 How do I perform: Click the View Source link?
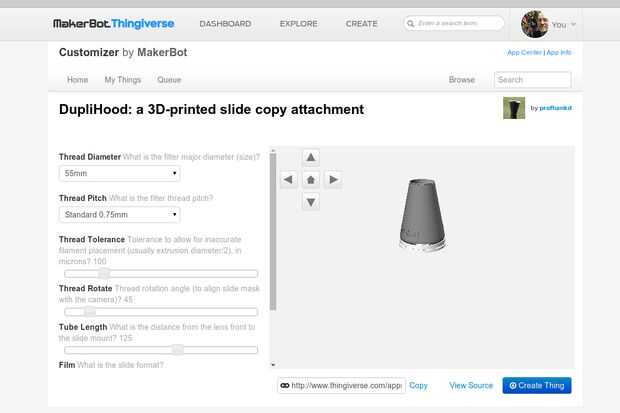(x=471, y=385)
